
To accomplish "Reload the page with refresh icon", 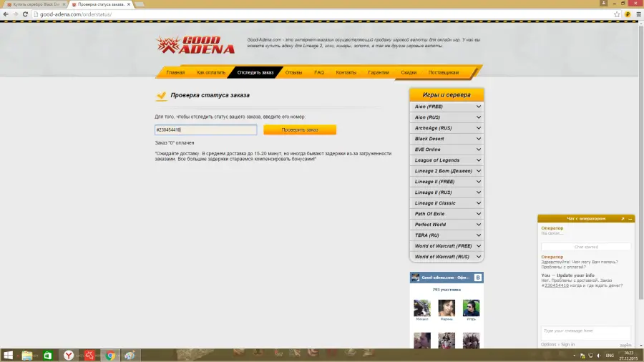I will coord(25,14).
